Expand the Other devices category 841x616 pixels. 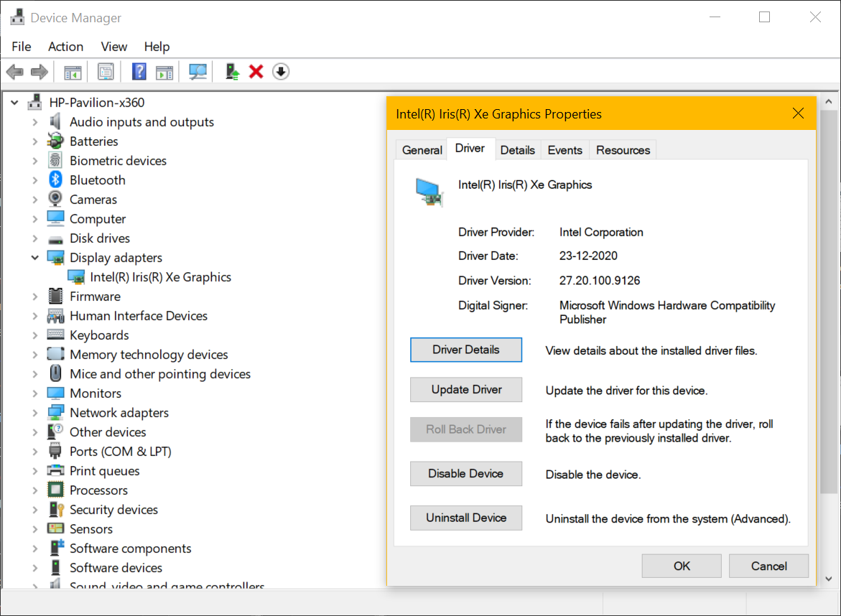[x=35, y=432]
